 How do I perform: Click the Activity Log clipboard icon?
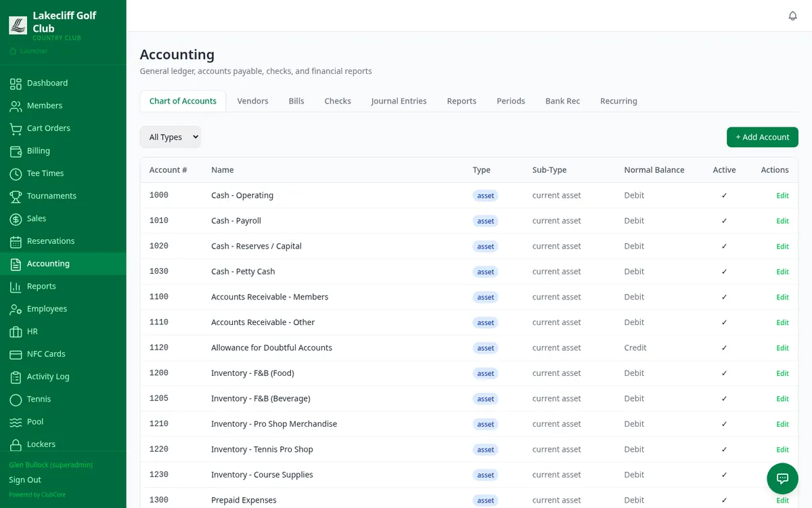[16, 377]
